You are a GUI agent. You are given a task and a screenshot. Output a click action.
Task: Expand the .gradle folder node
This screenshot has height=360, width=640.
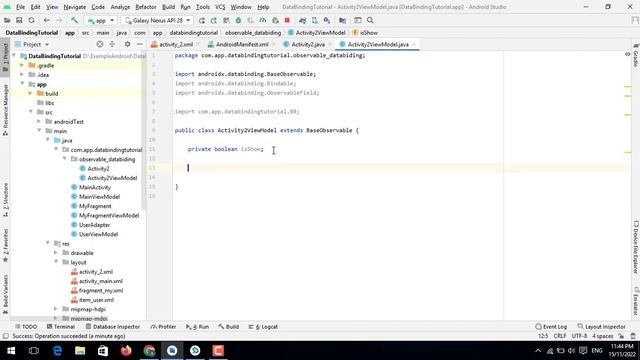point(22,65)
